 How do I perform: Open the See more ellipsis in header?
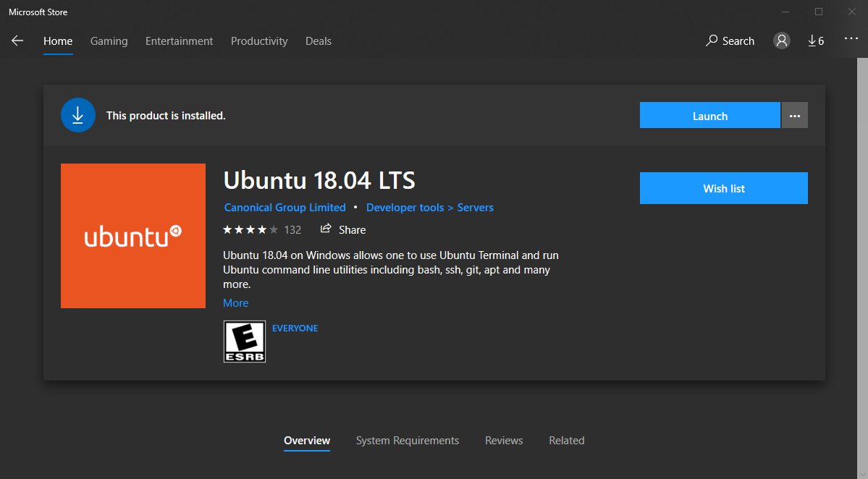point(851,39)
